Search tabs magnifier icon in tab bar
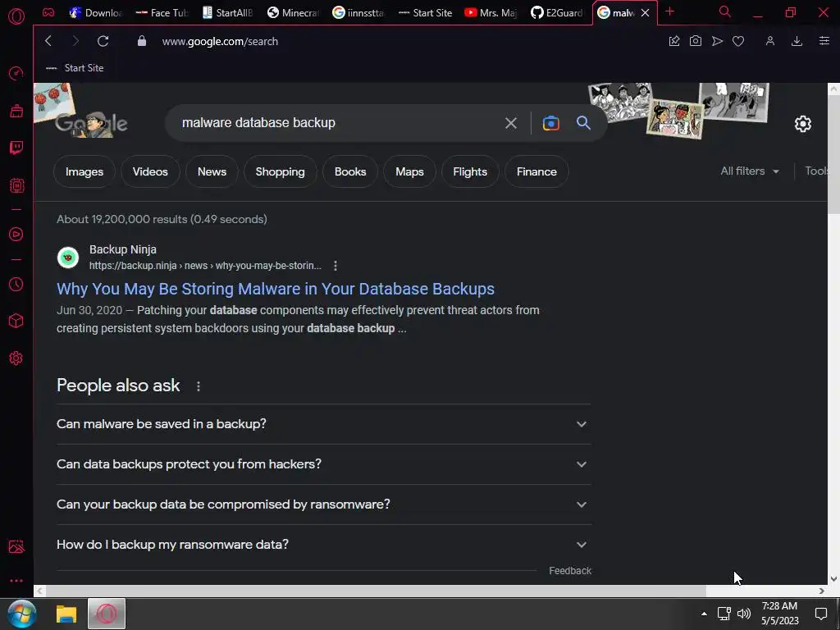Screen dimensions: 840x630 click(724, 11)
